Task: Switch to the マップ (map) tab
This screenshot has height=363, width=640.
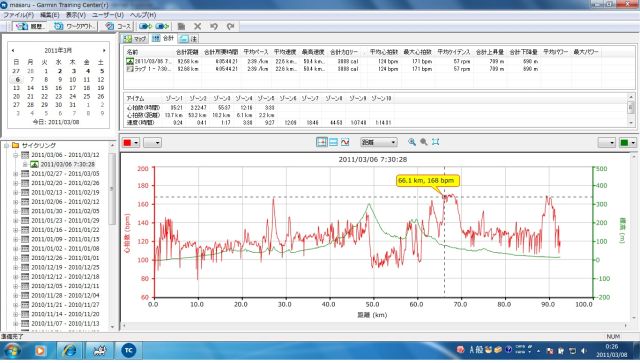Action: pyautogui.click(x=135, y=38)
